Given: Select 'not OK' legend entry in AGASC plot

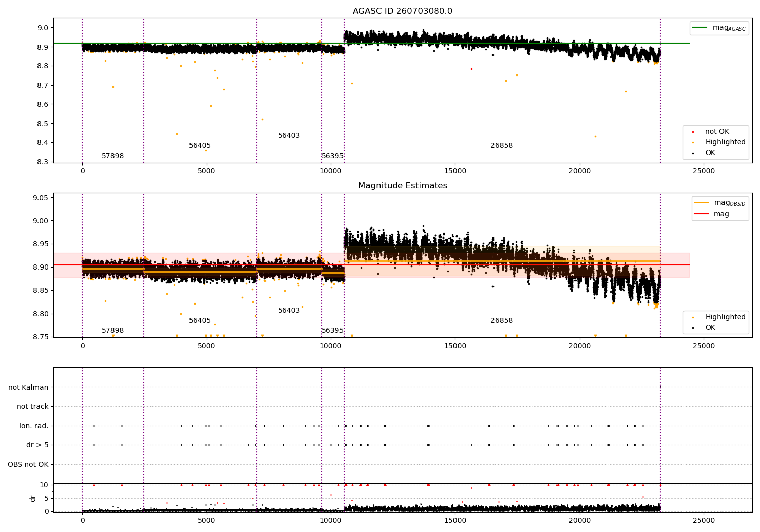Looking at the screenshot, I should [x=716, y=132].
